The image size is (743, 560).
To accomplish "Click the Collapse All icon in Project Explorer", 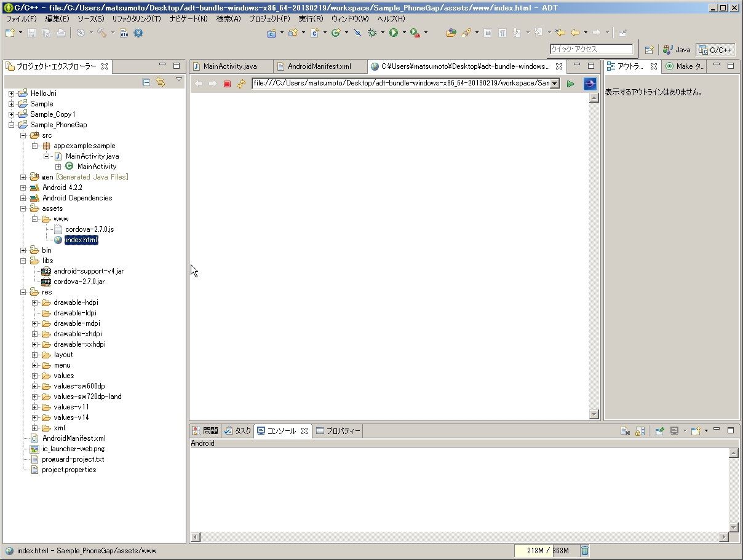I will (x=146, y=82).
